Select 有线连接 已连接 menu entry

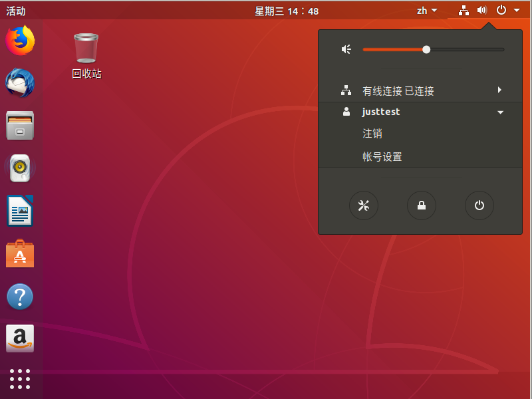click(x=420, y=90)
